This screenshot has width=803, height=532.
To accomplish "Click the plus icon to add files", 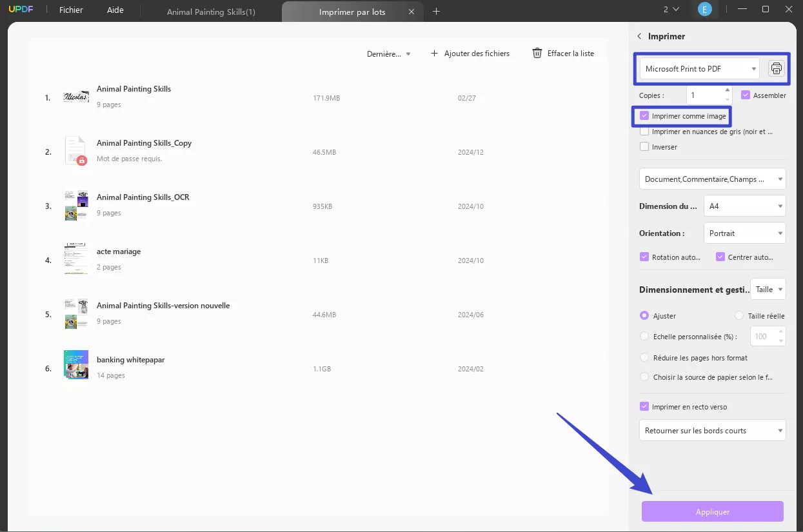I will pyautogui.click(x=434, y=54).
